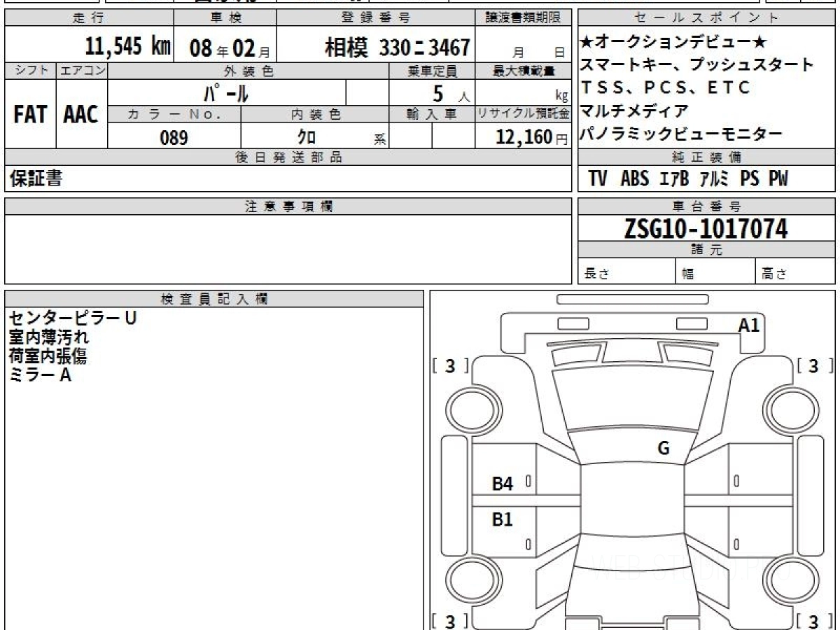Select the FAT shift value
The height and width of the screenshot is (630, 840).
(30, 115)
